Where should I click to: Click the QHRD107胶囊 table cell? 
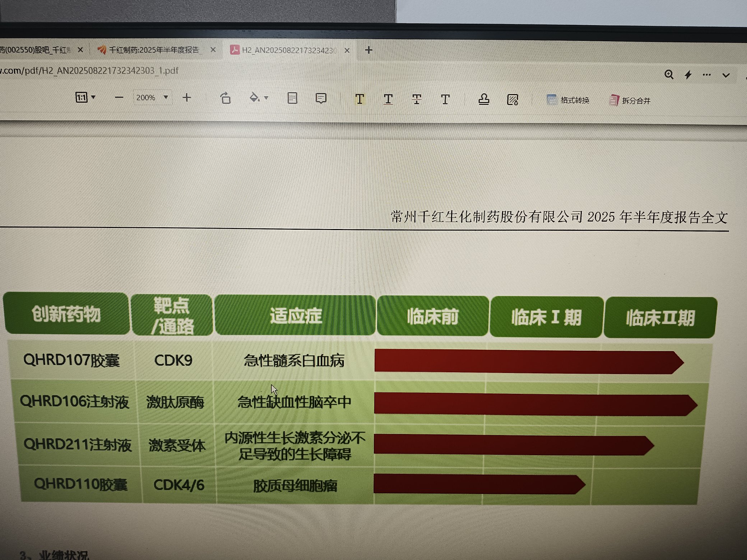click(x=71, y=360)
